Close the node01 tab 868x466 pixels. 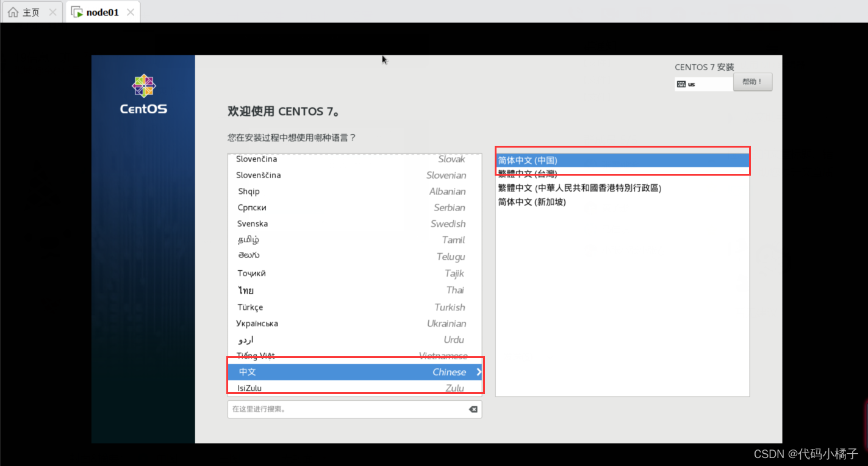click(x=131, y=12)
